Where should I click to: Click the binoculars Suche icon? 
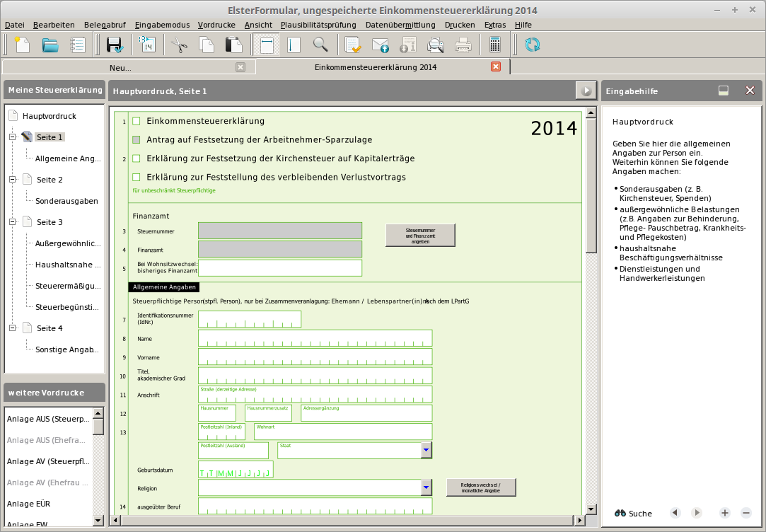(620, 513)
